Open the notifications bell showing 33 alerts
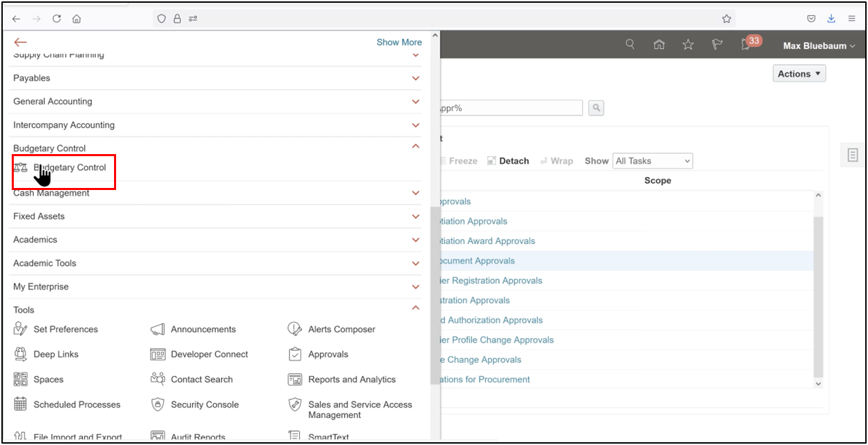The height and width of the screenshot is (445, 868). tap(746, 44)
